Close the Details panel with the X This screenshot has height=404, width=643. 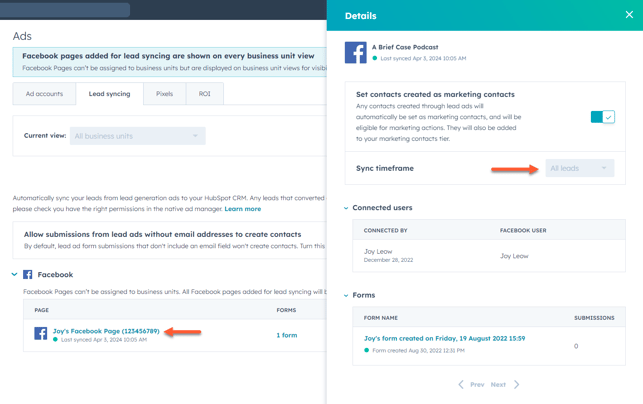(629, 15)
